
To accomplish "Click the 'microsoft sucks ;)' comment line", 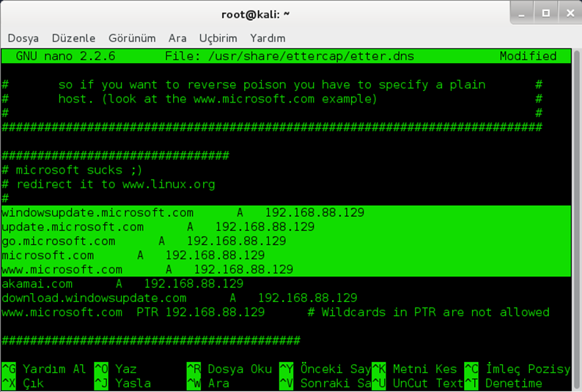I will tap(72, 170).
